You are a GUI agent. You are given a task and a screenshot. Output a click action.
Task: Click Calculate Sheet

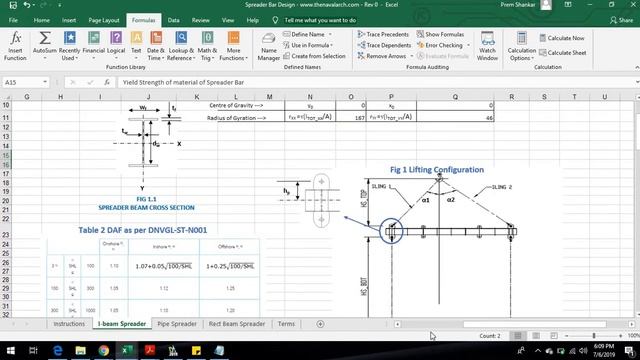coord(562,53)
